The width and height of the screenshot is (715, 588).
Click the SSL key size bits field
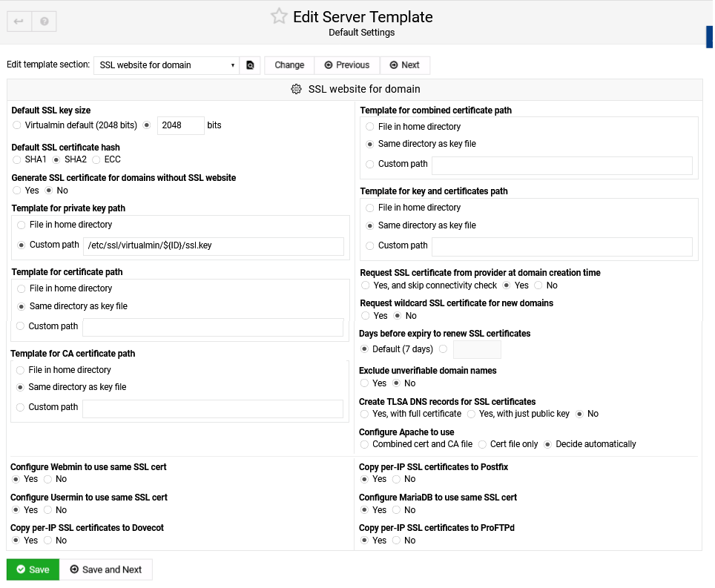point(181,125)
